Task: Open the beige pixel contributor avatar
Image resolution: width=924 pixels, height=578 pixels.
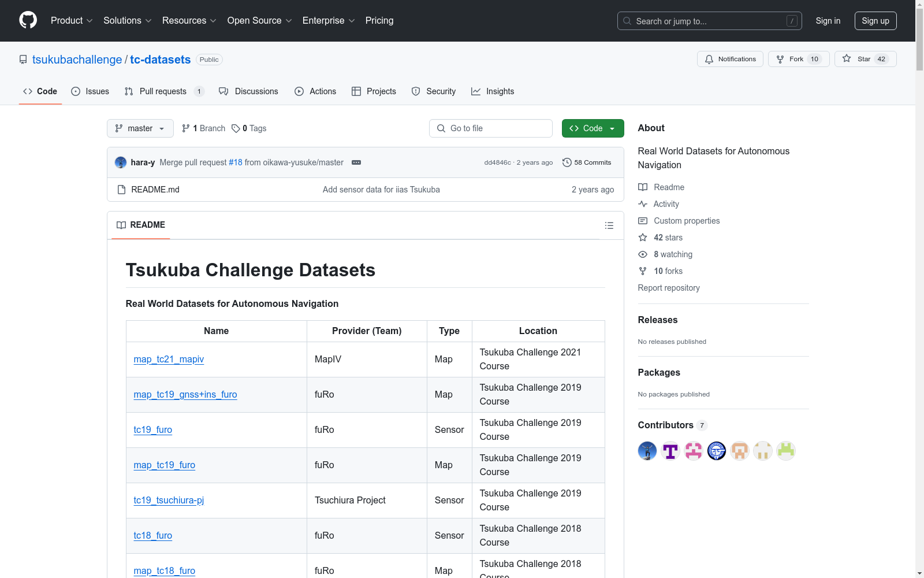Action: tap(763, 451)
